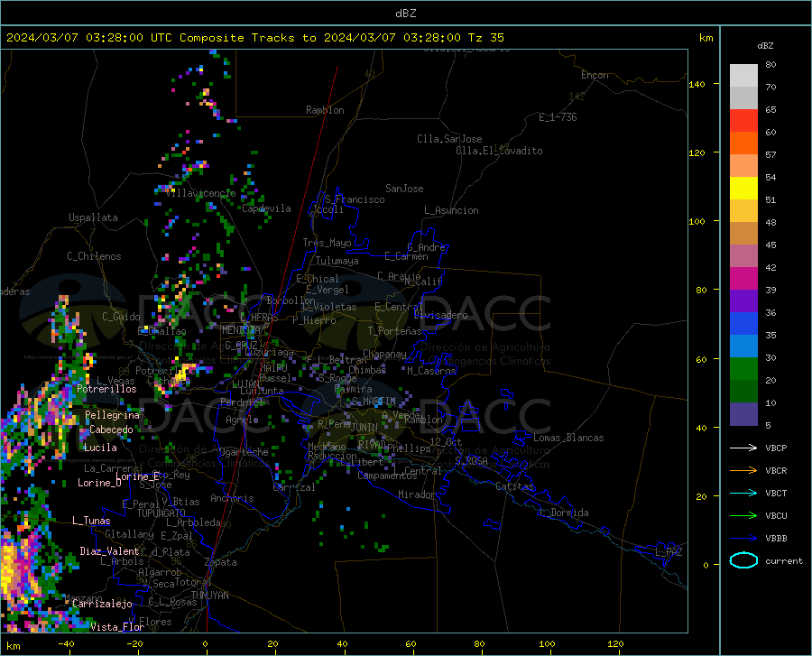Click the 'Anchoris' map label
812x656 pixels.
click(x=232, y=499)
